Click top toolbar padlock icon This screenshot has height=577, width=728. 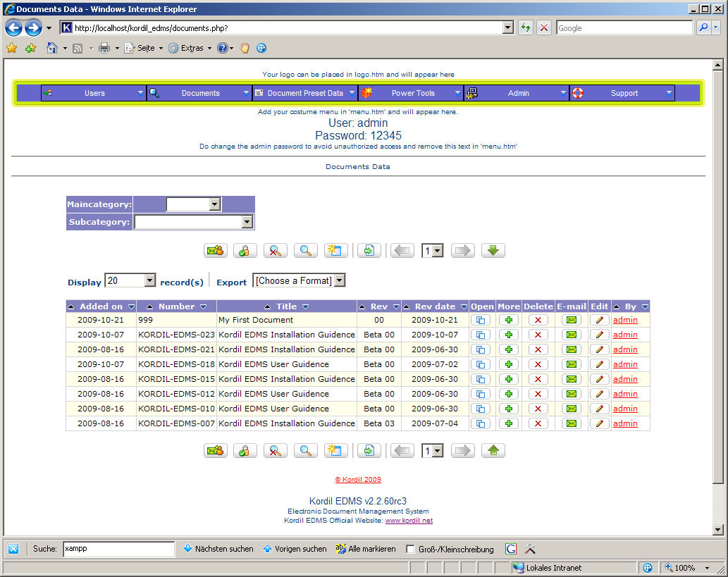[245, 251]
